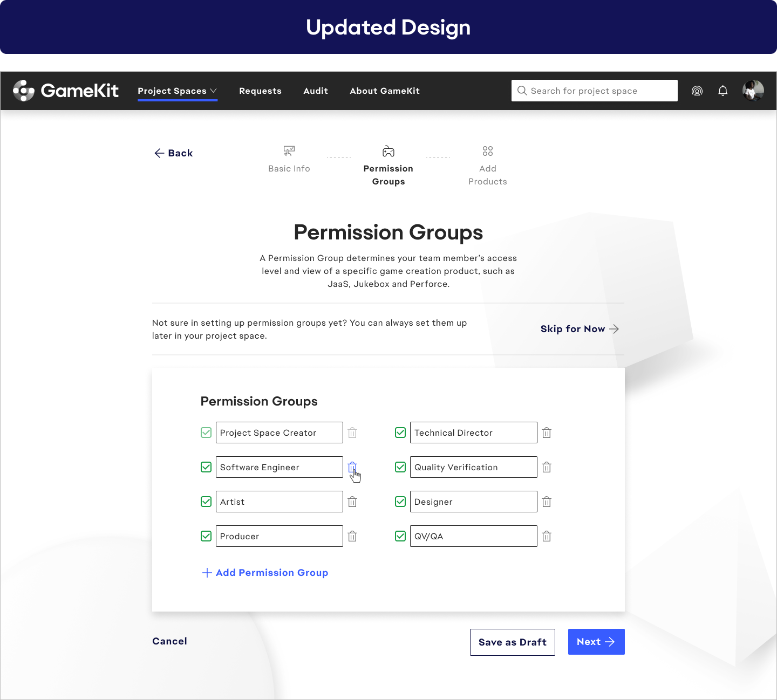This screenshot has height=700, width=777.
Task: Delete the Quality Verification group
Action: pyautogui.click(x=547, y=467)
